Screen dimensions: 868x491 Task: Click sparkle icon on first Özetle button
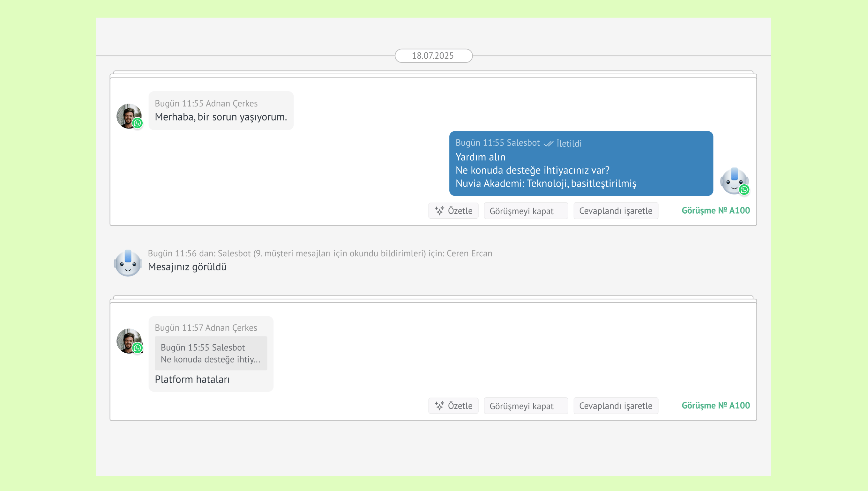click(x=439, y=211)
